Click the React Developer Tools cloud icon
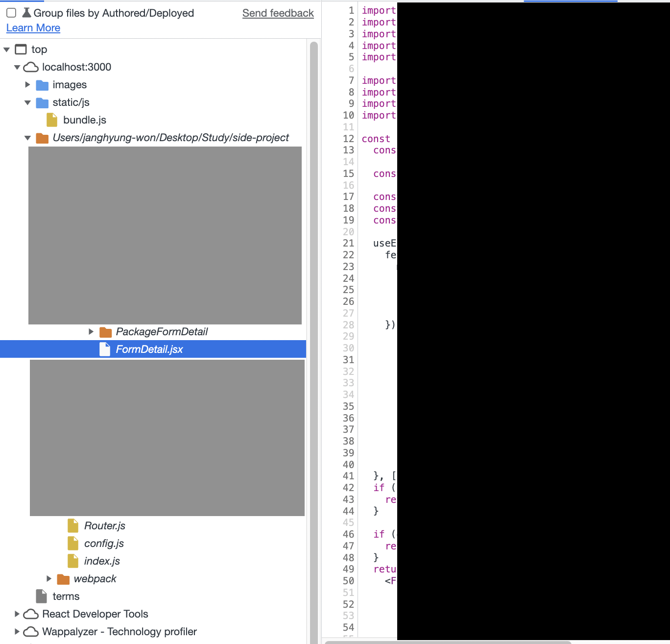This screenshot has height=644, width=670. click(x=31, y=614)
